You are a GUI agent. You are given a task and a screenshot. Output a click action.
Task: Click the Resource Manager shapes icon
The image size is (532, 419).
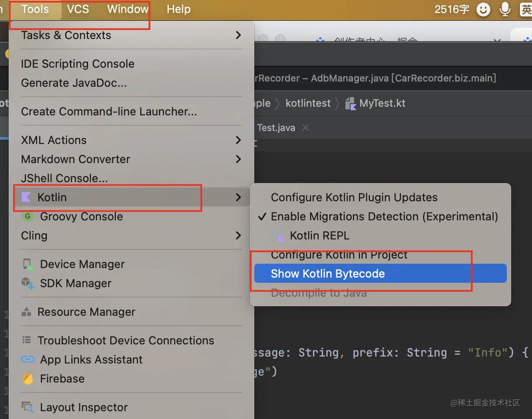point(26,312)
